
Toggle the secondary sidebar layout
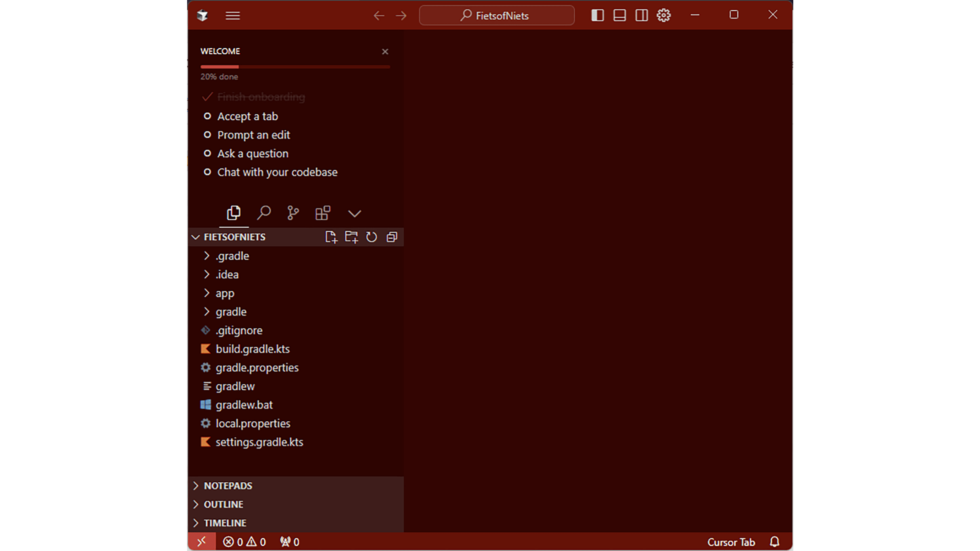(641, 15)
